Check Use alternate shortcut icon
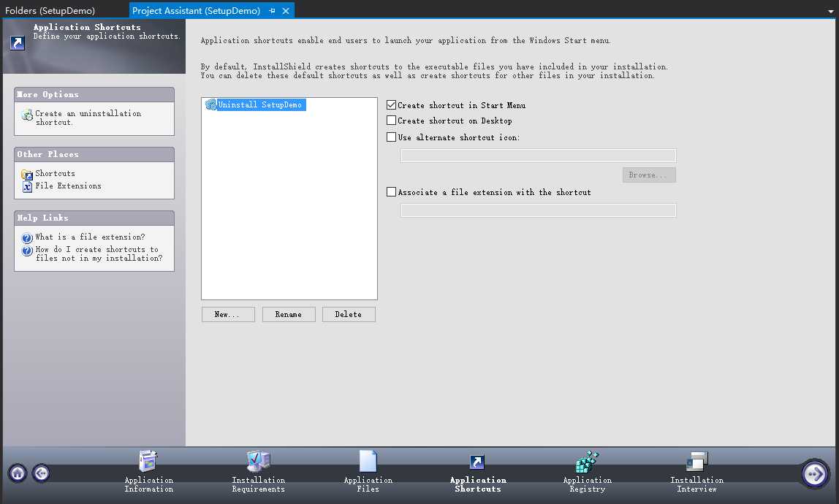This screenshot has width=839, height=504. 392,137
